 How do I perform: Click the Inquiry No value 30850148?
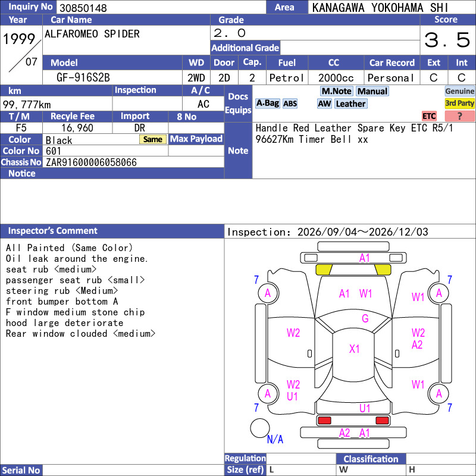pos(83,8)
